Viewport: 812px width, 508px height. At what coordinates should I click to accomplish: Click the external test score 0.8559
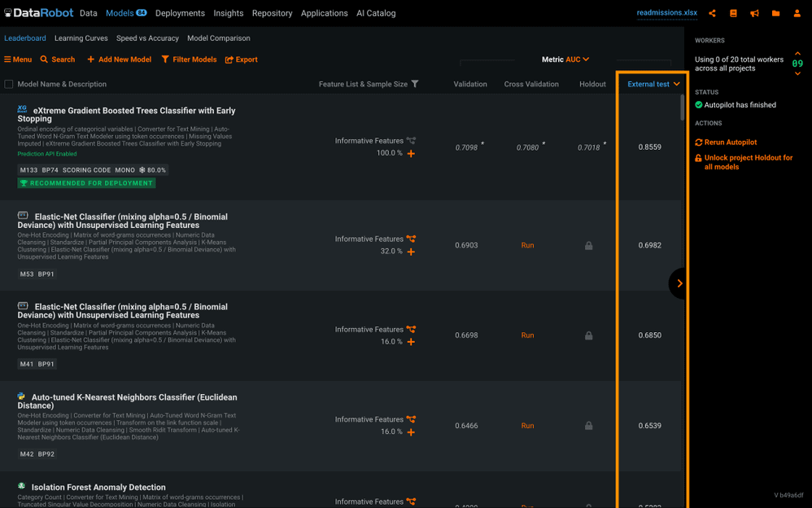649,147
